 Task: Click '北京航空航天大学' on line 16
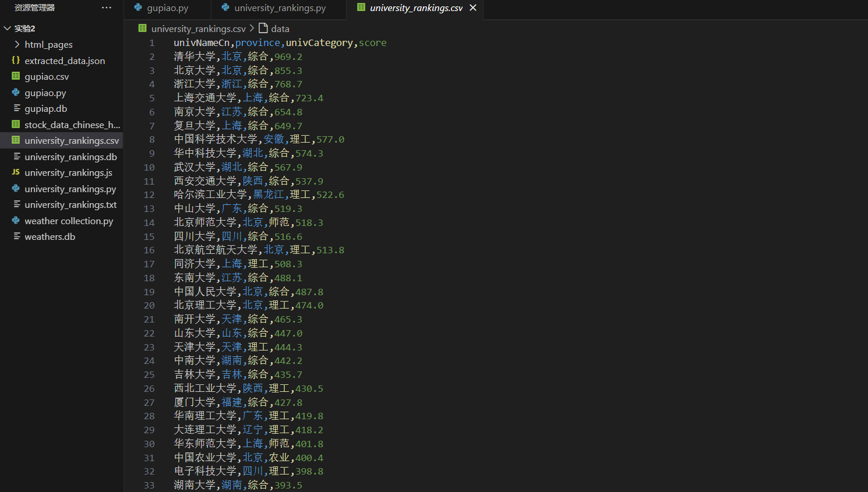click(216, 250)
